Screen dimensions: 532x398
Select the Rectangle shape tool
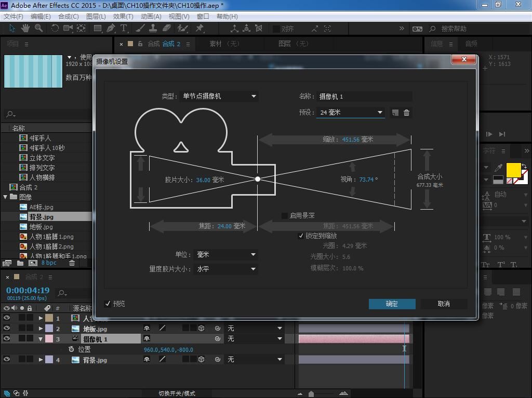98,29
